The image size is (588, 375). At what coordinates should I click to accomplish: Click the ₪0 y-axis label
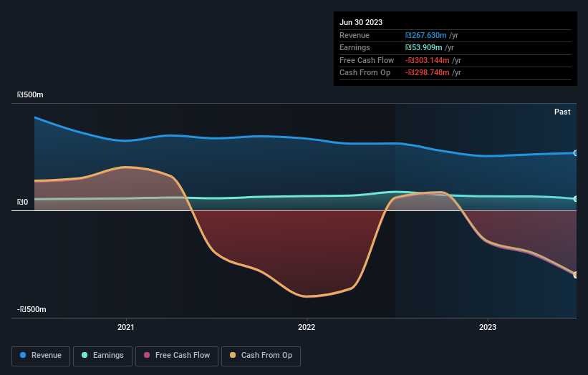22,202
